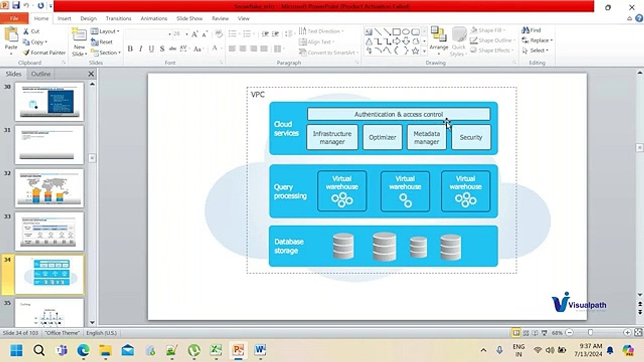Image resolution: width=644 pixels, height=362 pixels.
Task: Justify the paragraph text
Action: point(264,49)
